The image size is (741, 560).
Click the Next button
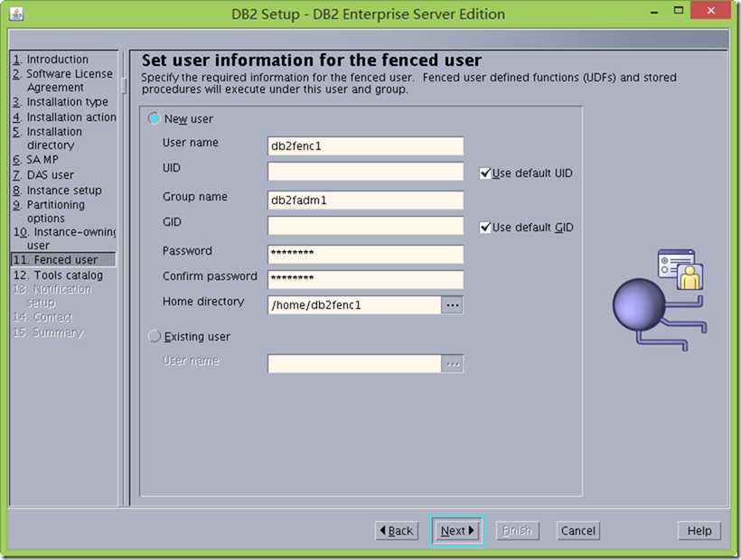coord(456,531)
